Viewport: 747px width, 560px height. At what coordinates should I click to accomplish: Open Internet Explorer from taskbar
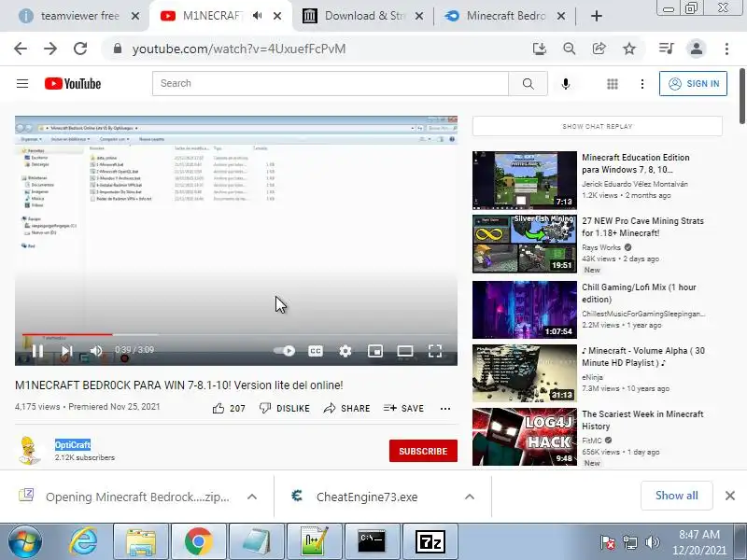pyautogui.click(x=84, y=541)
